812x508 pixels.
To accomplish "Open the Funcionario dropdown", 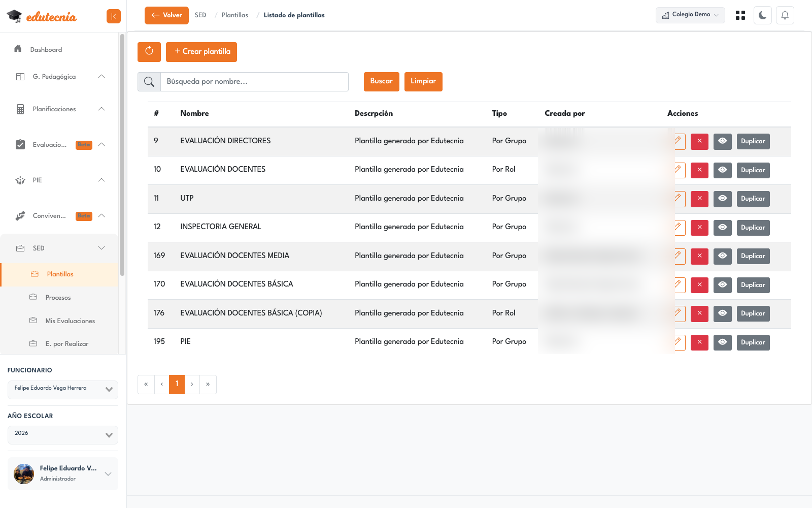I will click(63, 390).
